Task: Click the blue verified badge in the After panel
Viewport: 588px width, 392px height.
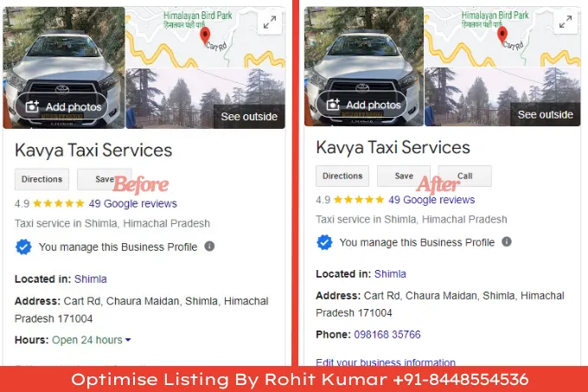Action: coord(324,242)
